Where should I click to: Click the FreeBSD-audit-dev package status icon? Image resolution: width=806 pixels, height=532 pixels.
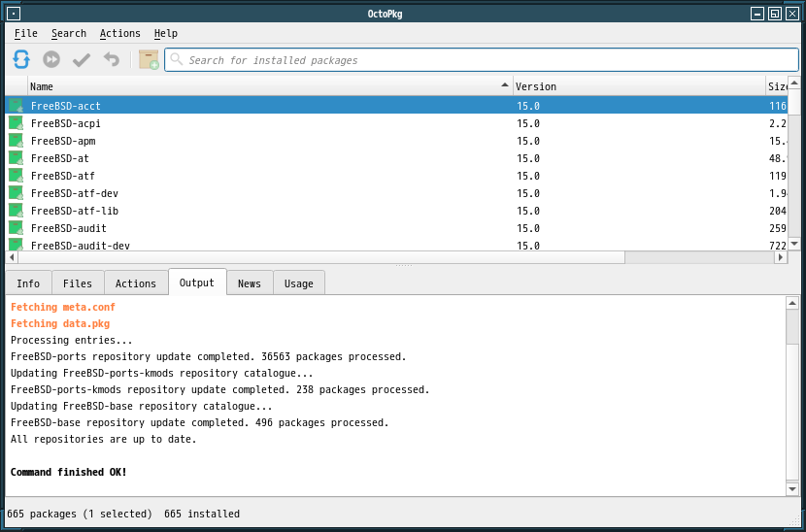click(x=16, y=244)
